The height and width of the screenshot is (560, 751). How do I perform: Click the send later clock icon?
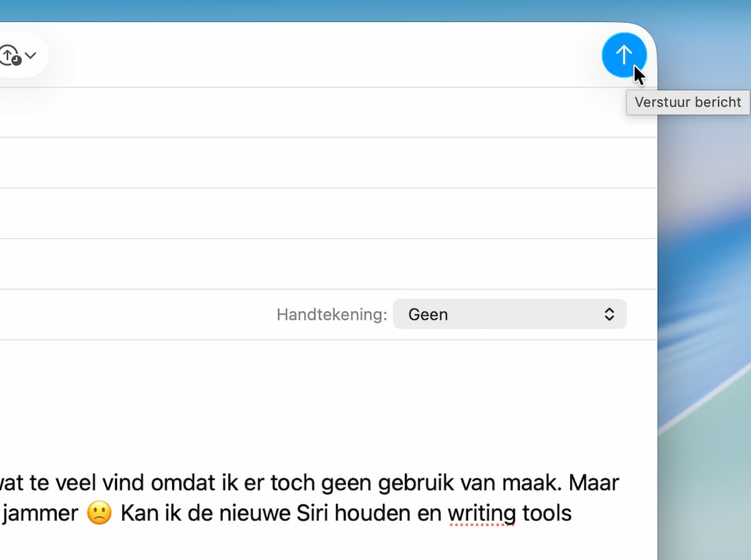10,56
